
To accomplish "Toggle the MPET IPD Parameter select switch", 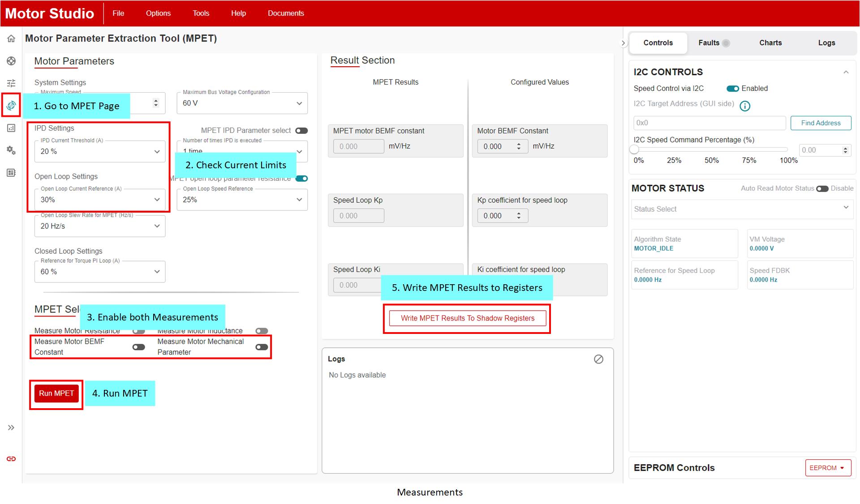I will [x=301, y=131].
